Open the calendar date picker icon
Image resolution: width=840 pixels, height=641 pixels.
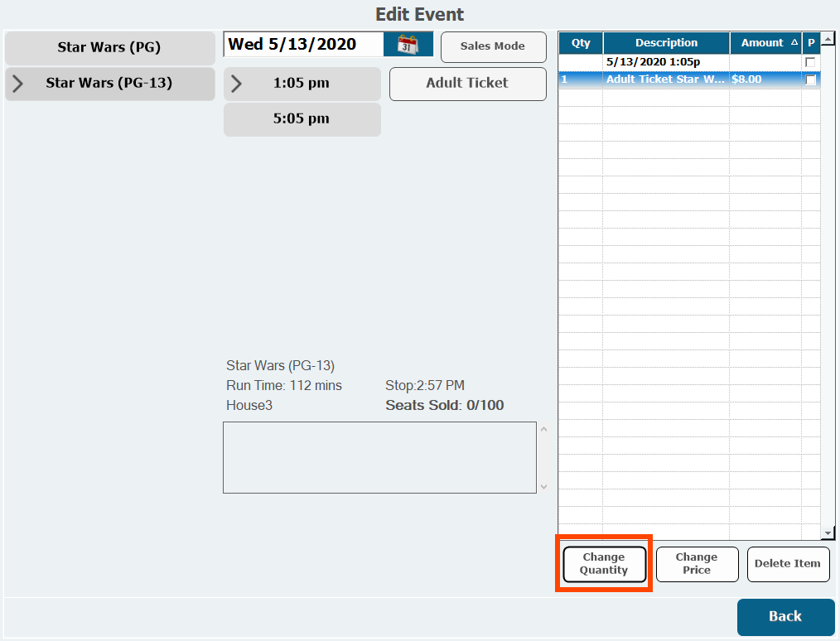coord(408,45)
